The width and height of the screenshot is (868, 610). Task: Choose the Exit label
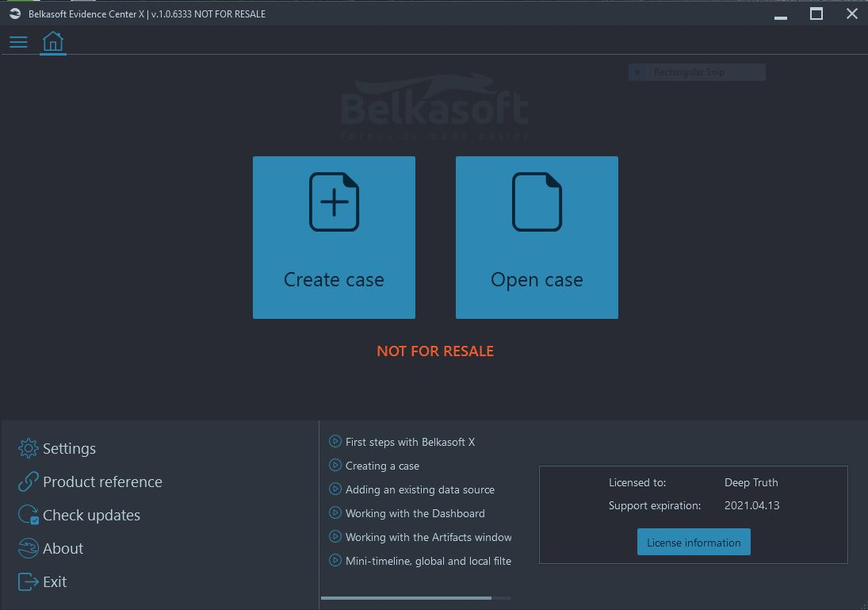(55, 581)
